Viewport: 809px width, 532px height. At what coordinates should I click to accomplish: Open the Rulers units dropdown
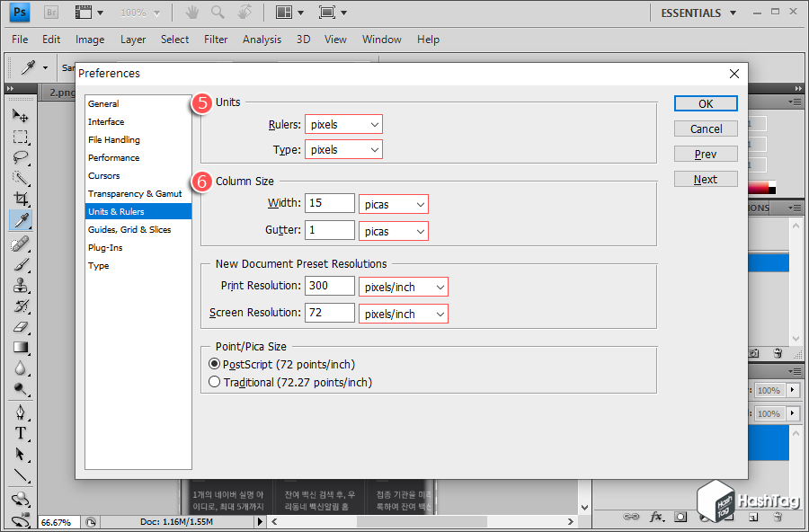click(343, 124)
